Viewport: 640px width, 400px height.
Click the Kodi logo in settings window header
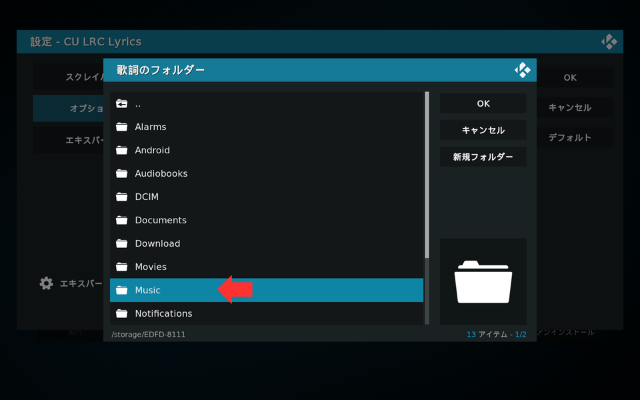click(609, 41)
